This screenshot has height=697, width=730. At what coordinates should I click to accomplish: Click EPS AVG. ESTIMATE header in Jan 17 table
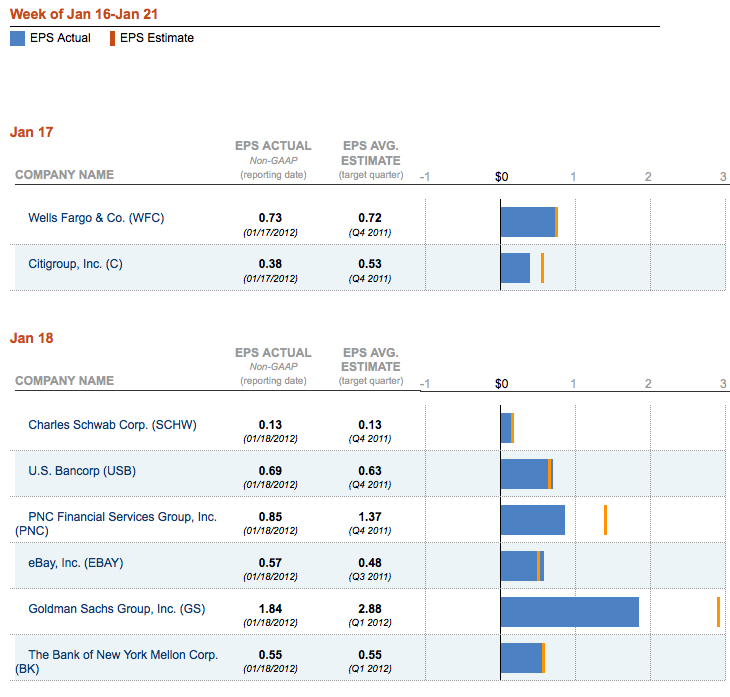pos(371,153)
